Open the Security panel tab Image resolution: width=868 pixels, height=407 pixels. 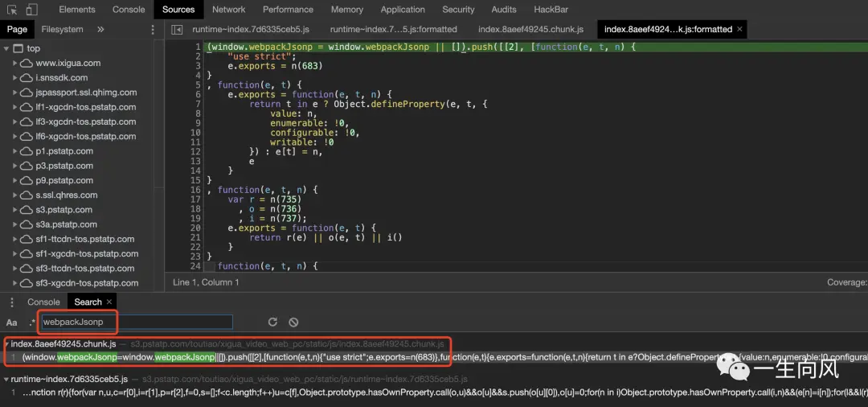[x=458, y=10]
